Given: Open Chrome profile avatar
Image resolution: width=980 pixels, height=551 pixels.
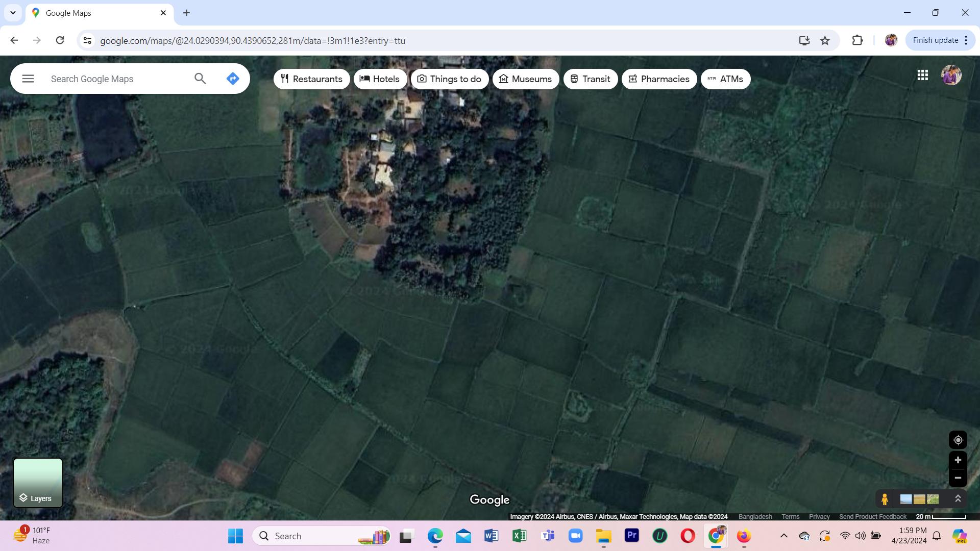Looking at the screenshot, I should coord(891,40).
